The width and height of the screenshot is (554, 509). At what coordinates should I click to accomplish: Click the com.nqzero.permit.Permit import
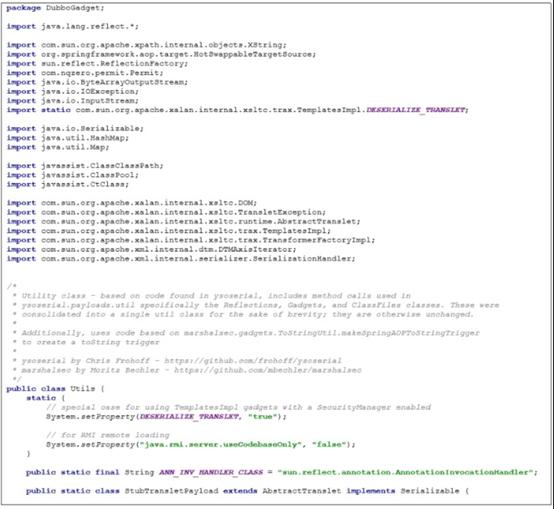click(85, 73)
